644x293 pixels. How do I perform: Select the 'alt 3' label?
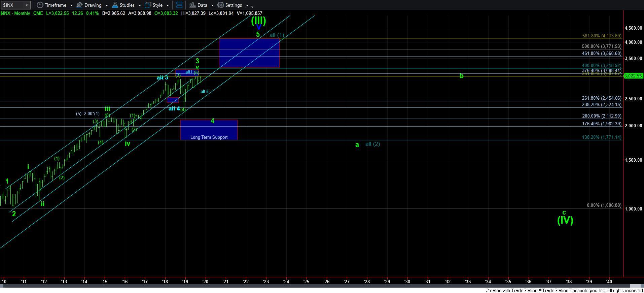tap(162, 78)
